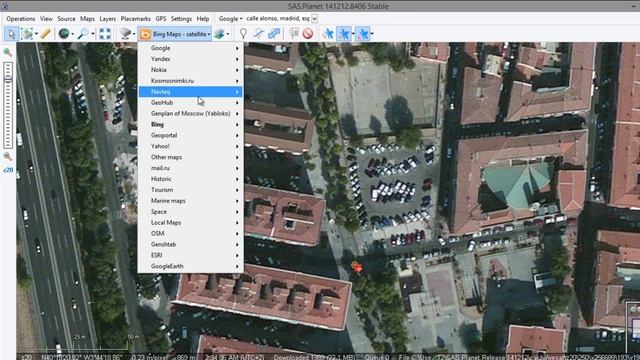
Task: Click the globe map-view icon
Action: point(63,34)
